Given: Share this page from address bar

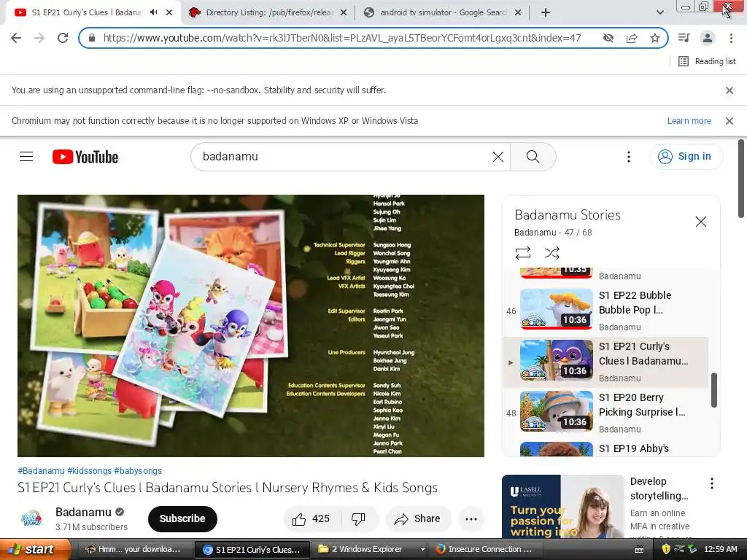Looking at the screenshot, I should 632,38.
